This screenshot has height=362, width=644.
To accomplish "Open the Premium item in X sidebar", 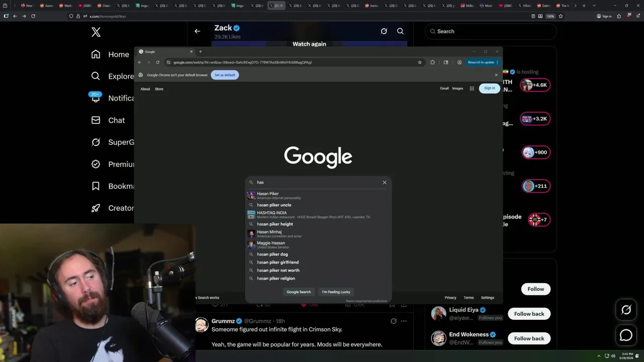I will pos(112,164).
